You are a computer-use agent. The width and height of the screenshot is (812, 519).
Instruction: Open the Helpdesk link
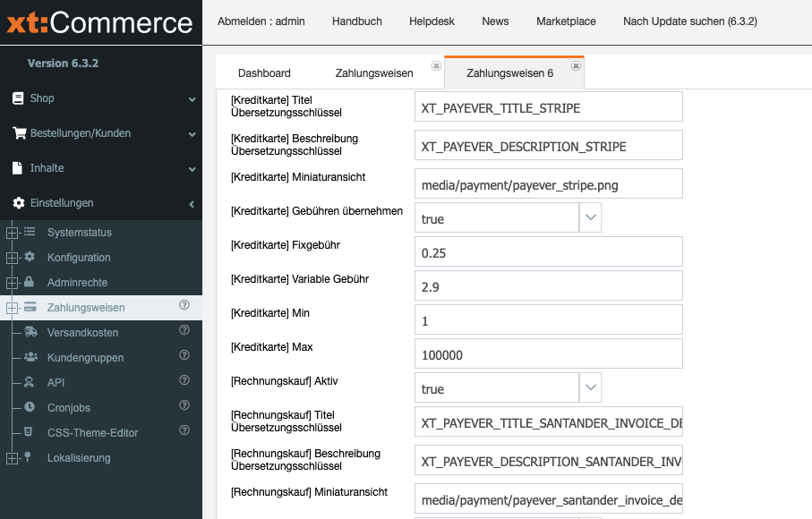pyautogui.click(x=432, y=21)
